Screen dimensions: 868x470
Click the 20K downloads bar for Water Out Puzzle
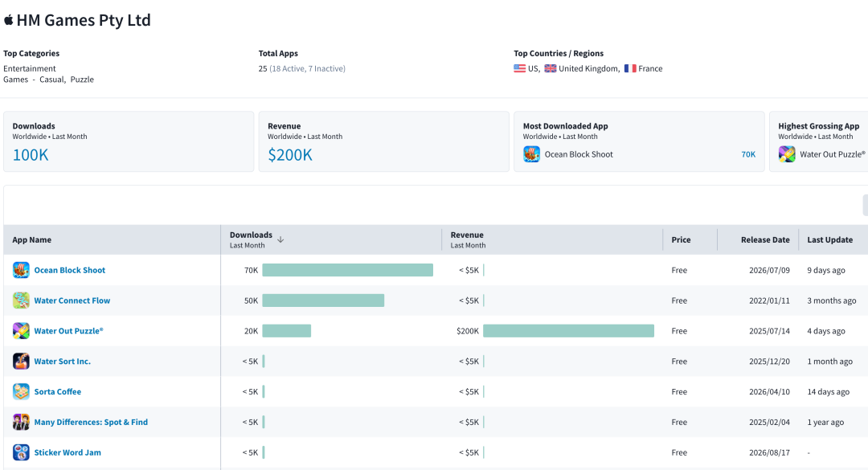click(287, 331)
